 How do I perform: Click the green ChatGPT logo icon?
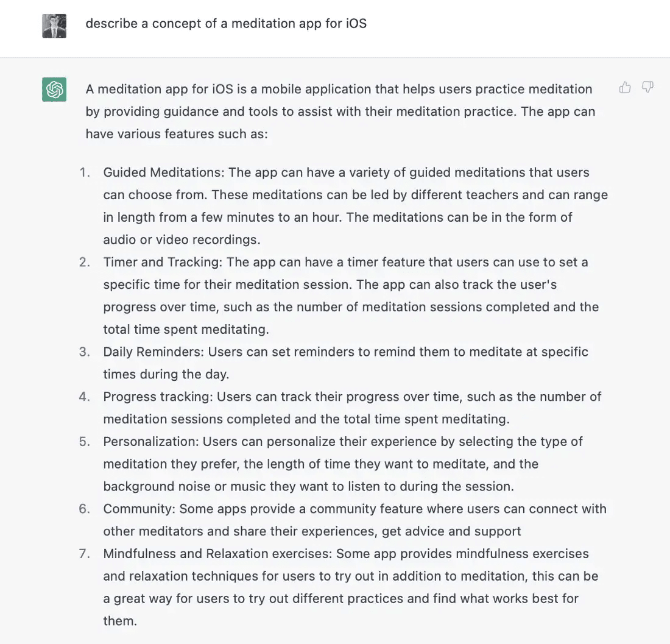[54, 90]
